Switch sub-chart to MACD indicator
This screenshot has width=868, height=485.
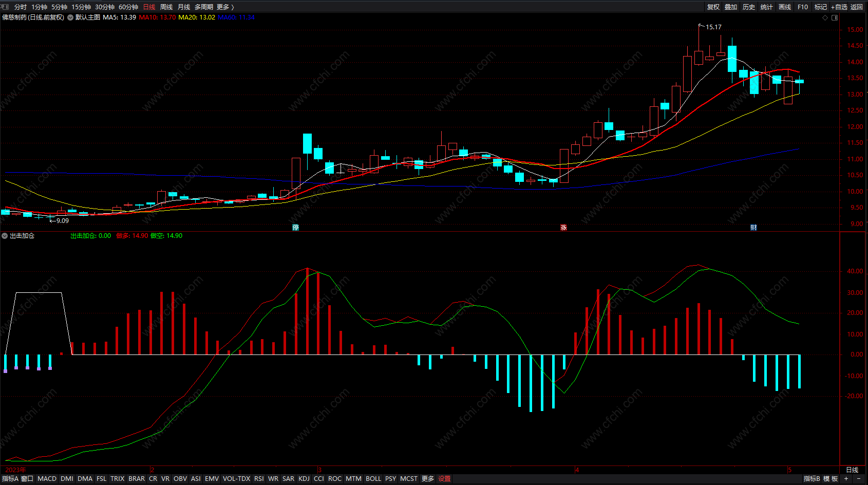click(47, 479)
